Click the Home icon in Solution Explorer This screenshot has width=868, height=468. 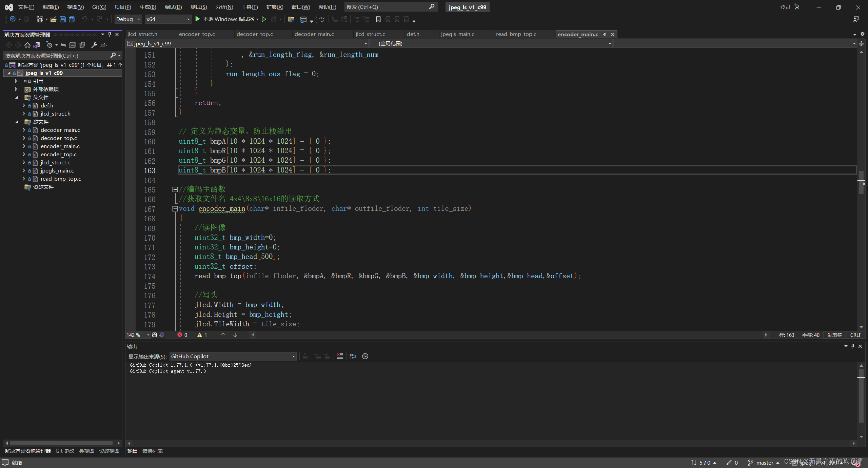tap(27, 45)
